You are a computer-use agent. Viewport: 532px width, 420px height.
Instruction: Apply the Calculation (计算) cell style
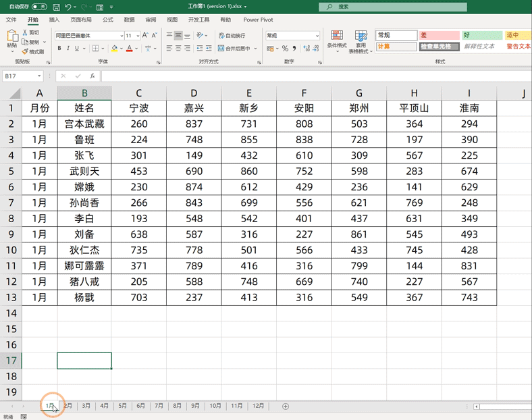point(396,47)
